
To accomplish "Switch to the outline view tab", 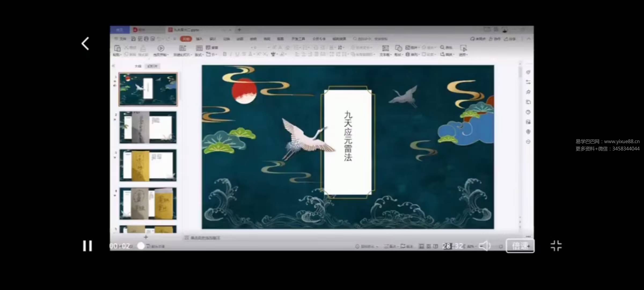I will pyautogui.click(x=138, y=66).
